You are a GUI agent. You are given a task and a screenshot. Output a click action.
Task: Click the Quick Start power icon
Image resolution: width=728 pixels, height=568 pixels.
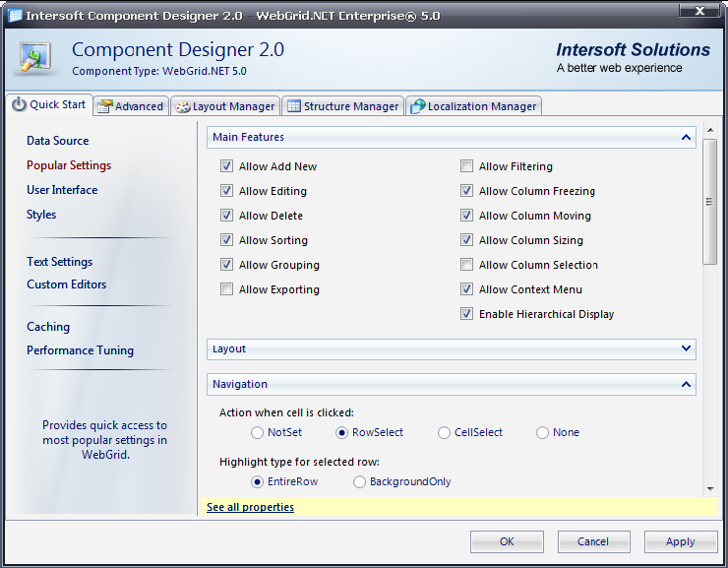(x=19, y=104)
